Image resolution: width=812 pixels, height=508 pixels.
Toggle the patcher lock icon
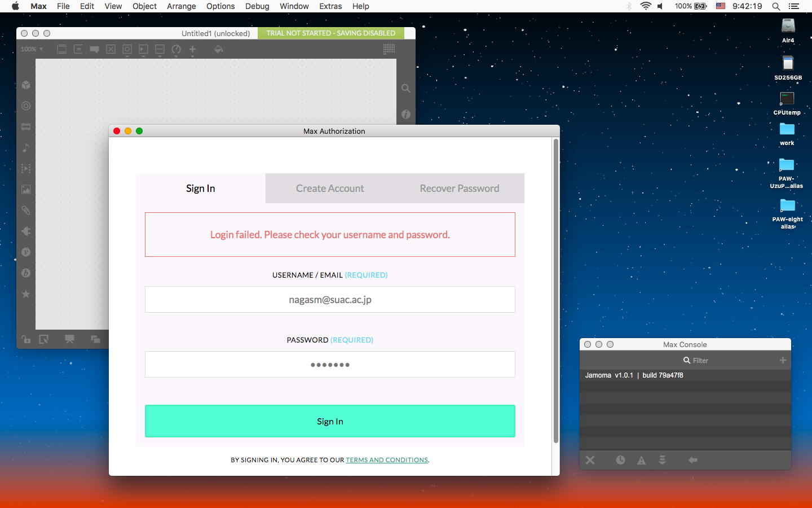[x=26, y=339]
